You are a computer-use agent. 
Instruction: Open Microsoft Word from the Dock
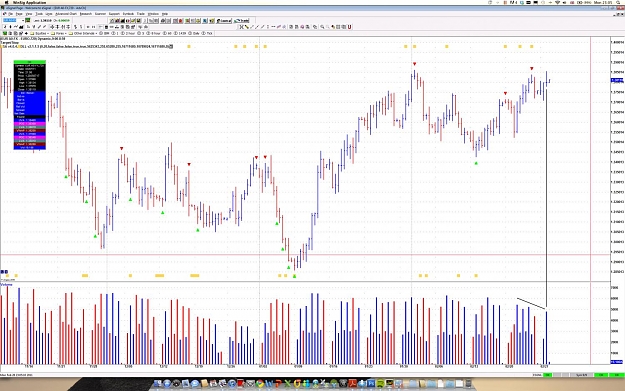269,384
